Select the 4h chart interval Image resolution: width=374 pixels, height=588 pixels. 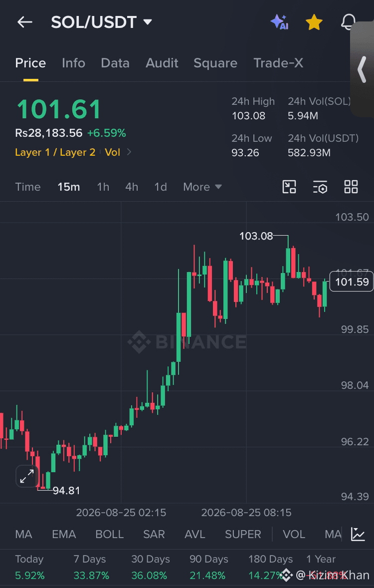pyautogui.click(x=132, y=187)
